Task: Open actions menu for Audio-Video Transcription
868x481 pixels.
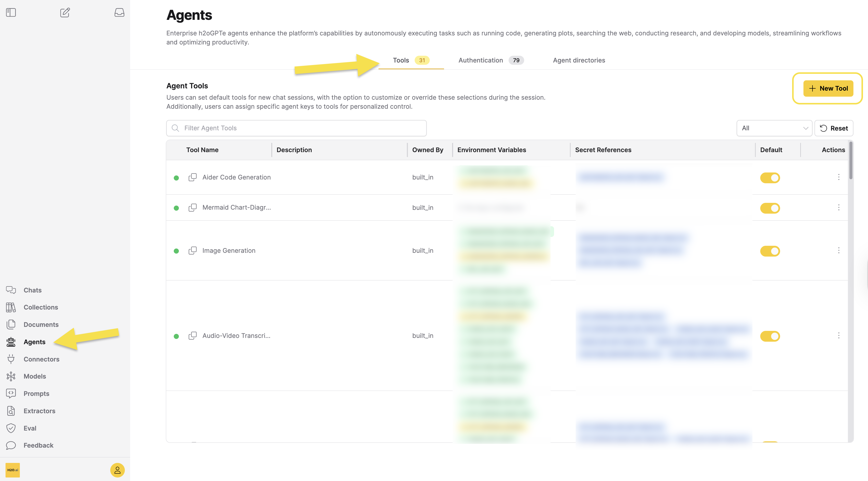Action: [x=838, y=335]
